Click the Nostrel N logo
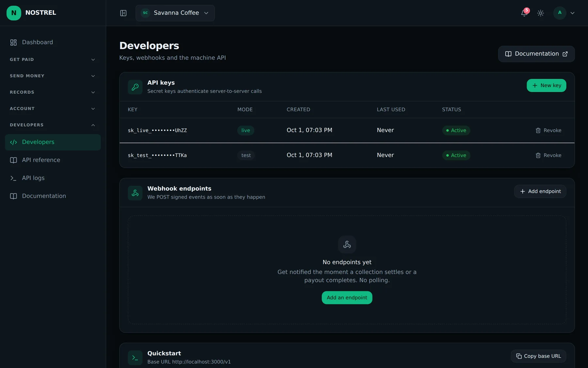 [x=14, y=13]
